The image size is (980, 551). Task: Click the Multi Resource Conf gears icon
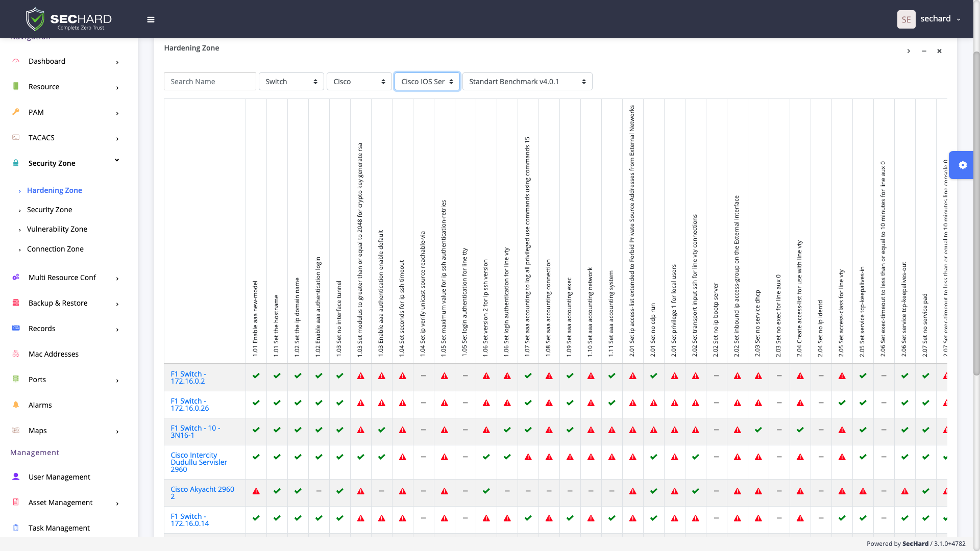pos(16,277)
